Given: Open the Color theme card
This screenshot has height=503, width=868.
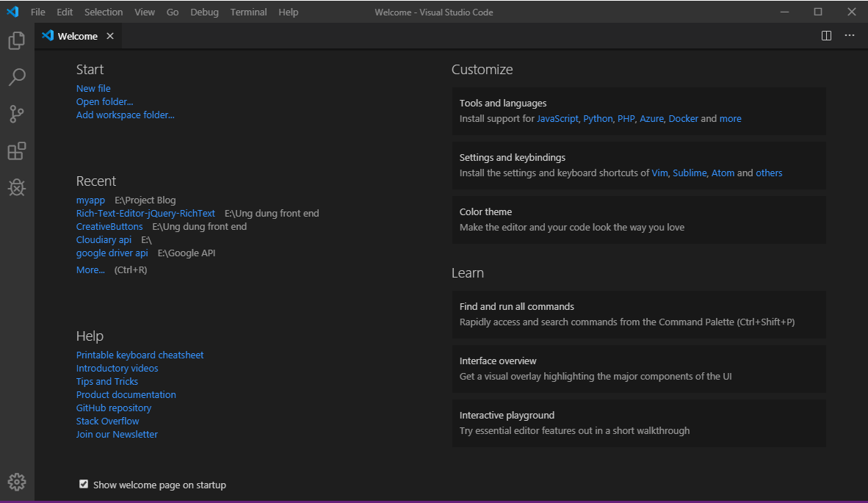Looking at the screenshot, I should coord(639,220).
